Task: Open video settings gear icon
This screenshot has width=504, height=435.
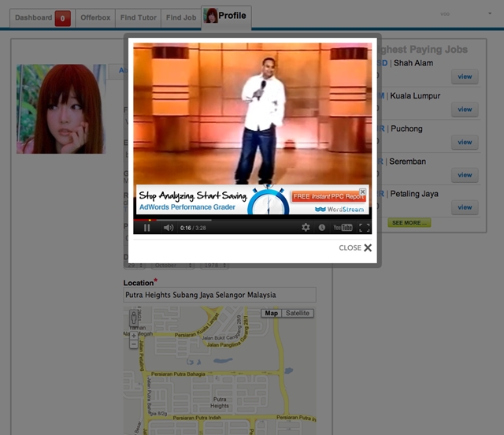Action: [306, 228]
